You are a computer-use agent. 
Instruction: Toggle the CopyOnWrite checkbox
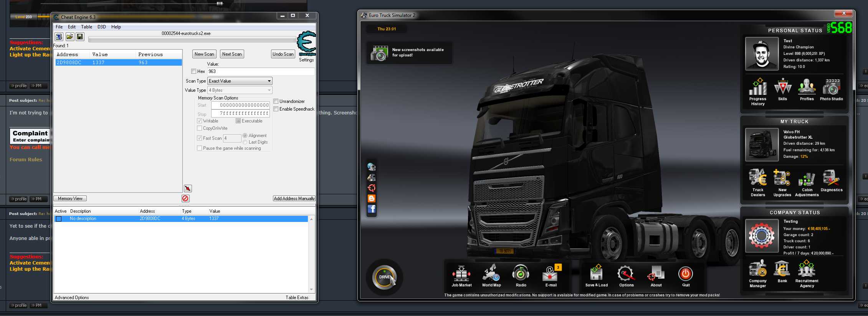point(199,128)
